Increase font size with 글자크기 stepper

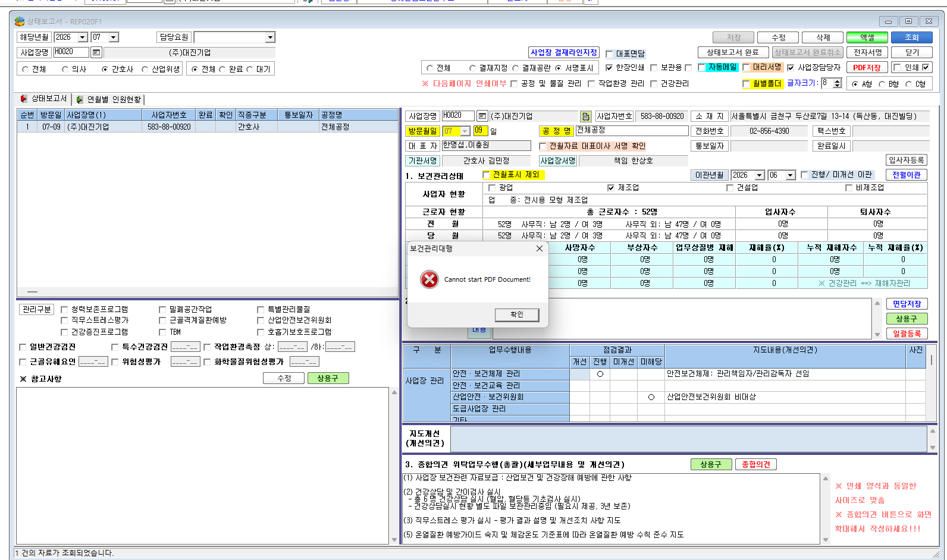tap(838, 81)
